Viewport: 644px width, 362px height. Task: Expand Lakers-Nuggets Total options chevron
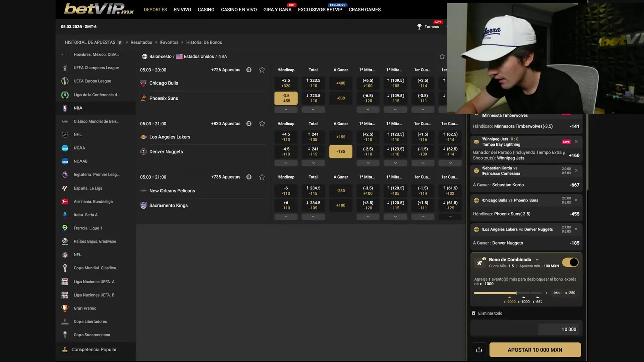click(313, 163)
